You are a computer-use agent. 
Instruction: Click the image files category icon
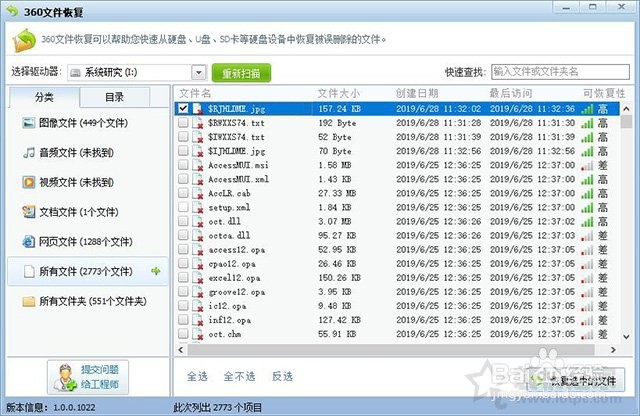[x=29, y=122]
